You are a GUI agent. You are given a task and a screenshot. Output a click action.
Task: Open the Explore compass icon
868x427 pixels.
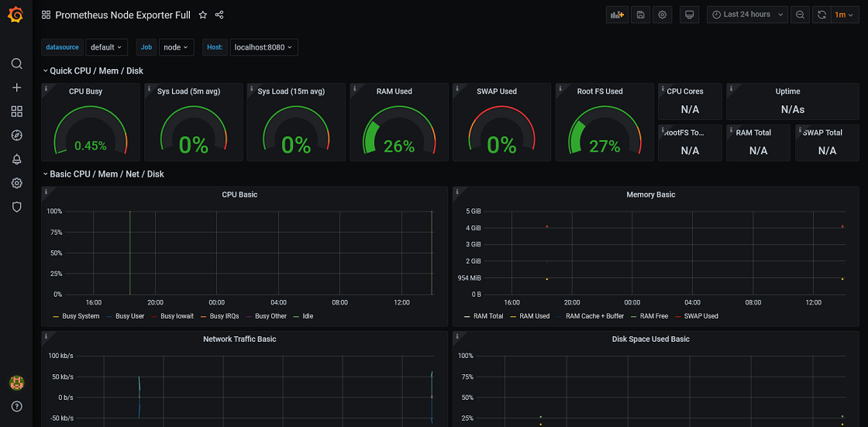pyautogui.click(x=16, y=135)
